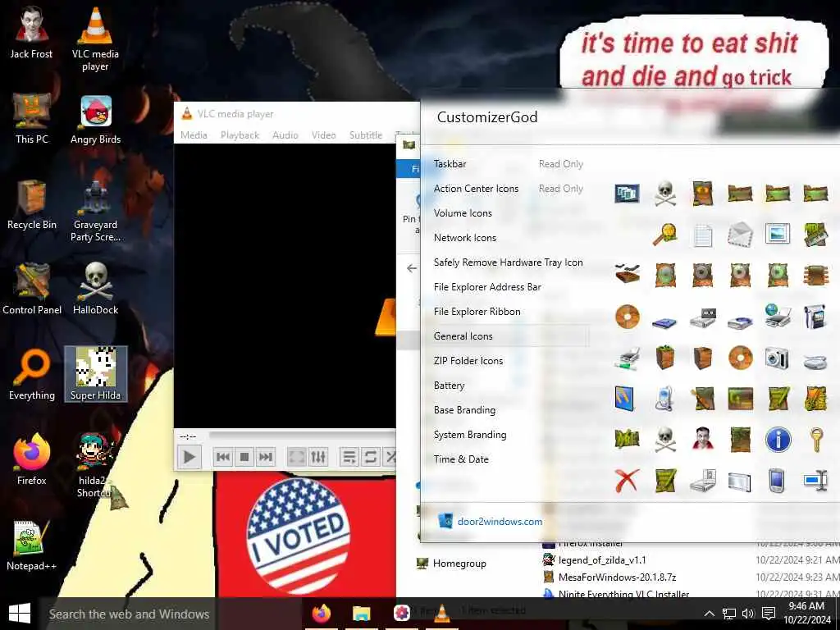Image resolution: width=840 pixels, height=630 pixels.
Task: Skip to next track in VLC
Action: point(266,457)
